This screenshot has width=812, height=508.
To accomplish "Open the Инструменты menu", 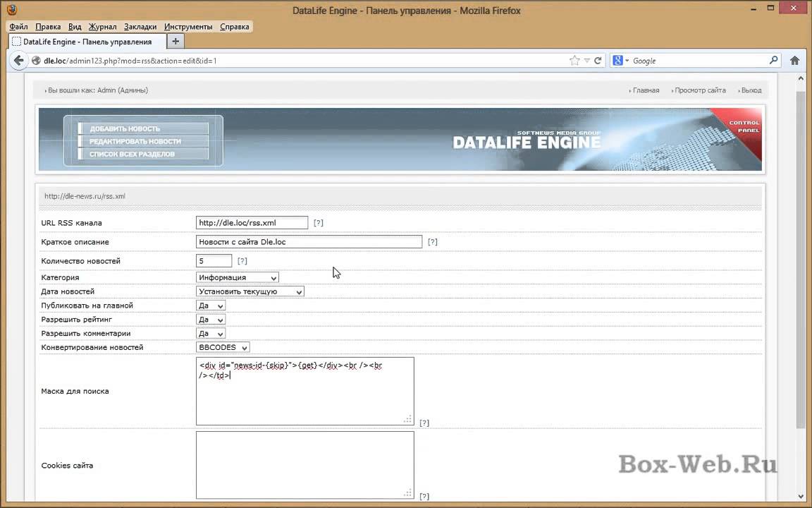I will tap(188, 26).
